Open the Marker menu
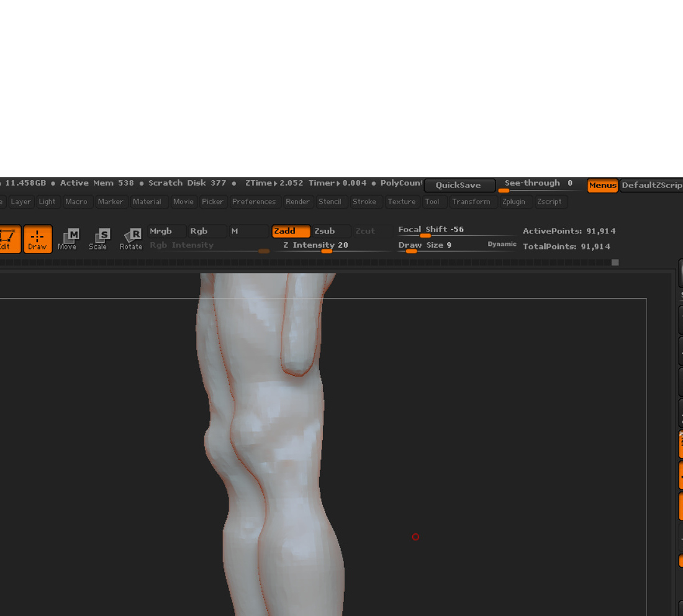This screenshot has width=683, height=616. point(111,202)
